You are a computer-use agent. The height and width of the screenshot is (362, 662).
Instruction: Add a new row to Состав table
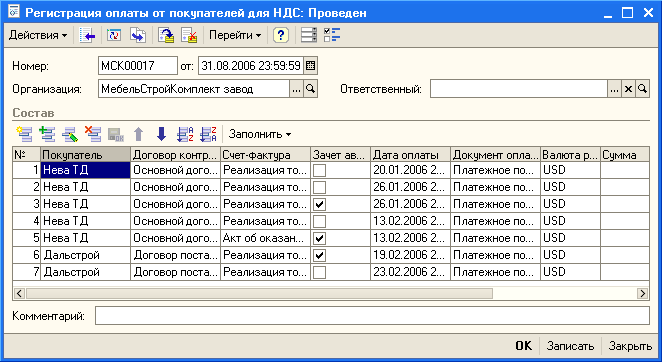click(24, 134)
